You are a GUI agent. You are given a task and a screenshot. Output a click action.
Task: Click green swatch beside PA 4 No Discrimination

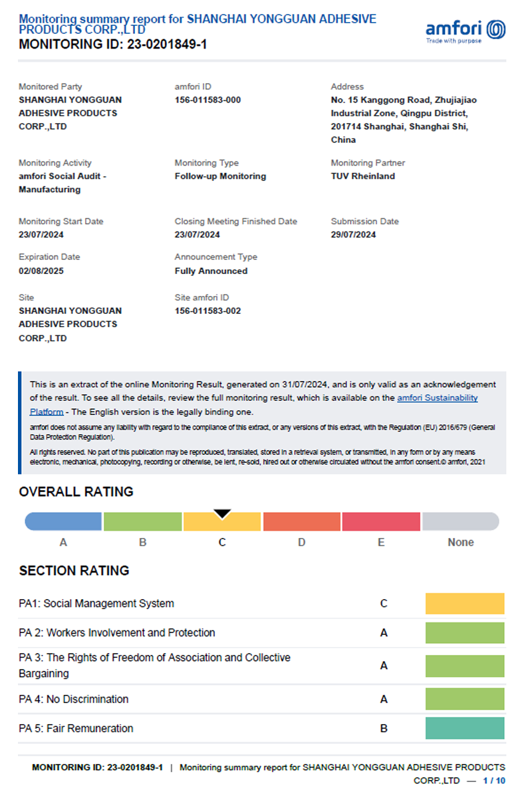click(465, 699)
